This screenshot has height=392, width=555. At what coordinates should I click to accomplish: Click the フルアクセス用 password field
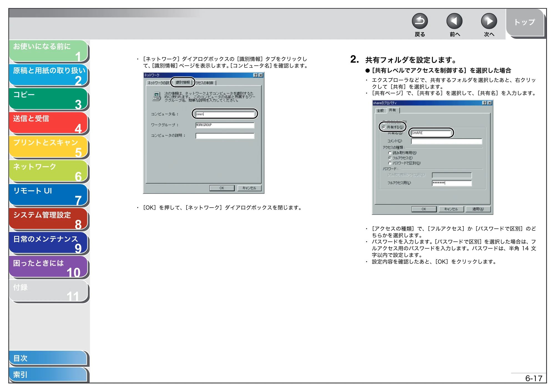click(x=452, y=183)
